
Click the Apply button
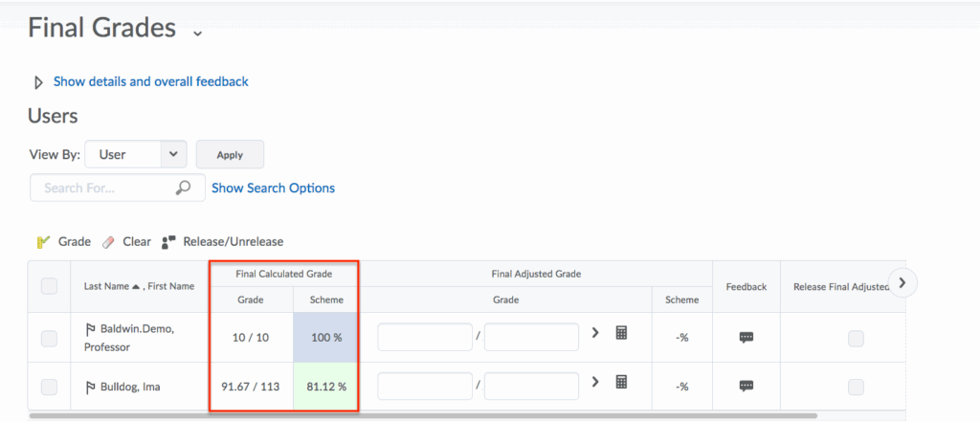pos(230,154)
